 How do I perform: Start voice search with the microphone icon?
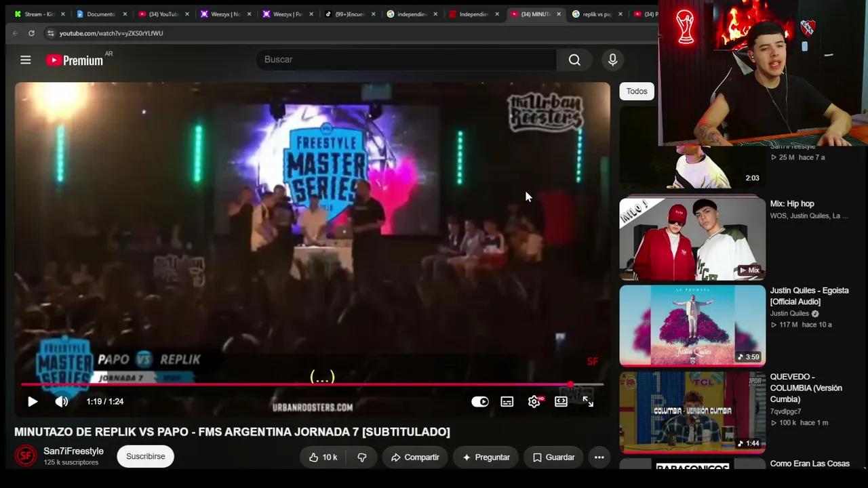(612, 60)
